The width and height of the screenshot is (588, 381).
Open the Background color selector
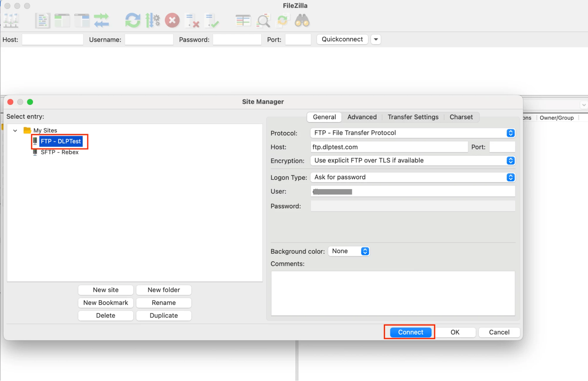click(x=349, y=251)
